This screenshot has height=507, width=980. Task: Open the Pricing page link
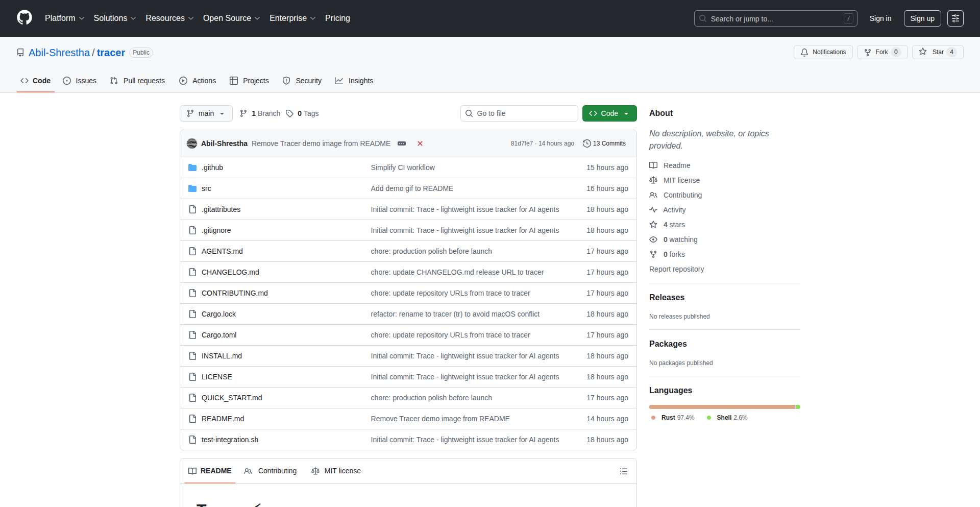point(337,18)
